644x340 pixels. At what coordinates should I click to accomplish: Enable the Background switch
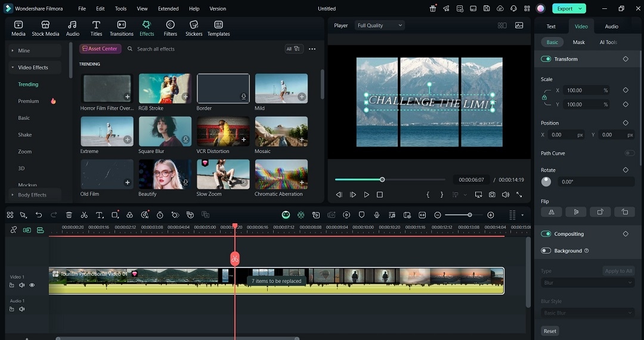546,251
